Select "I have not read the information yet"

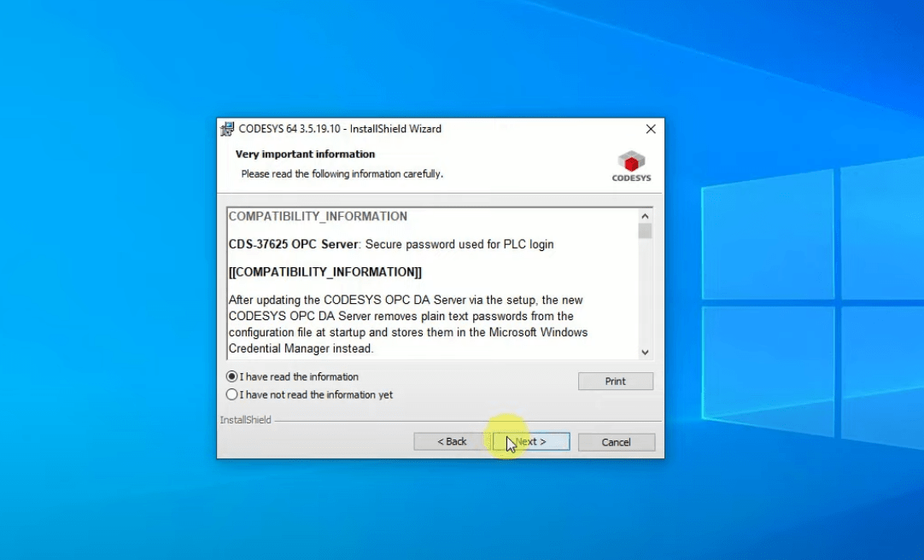(x=232, y=395)
